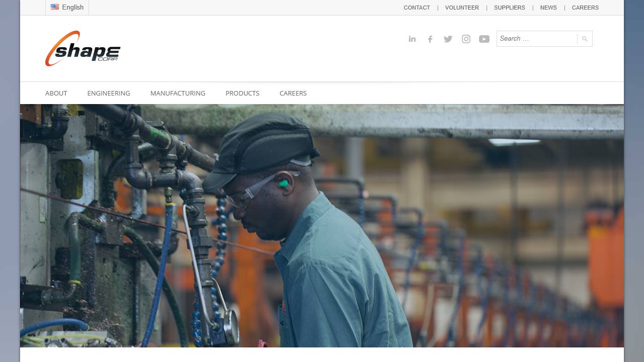Screen dimensions: 644x362
Task: Open the CAREERS link in the top bar
Action: tap(585, 8)
